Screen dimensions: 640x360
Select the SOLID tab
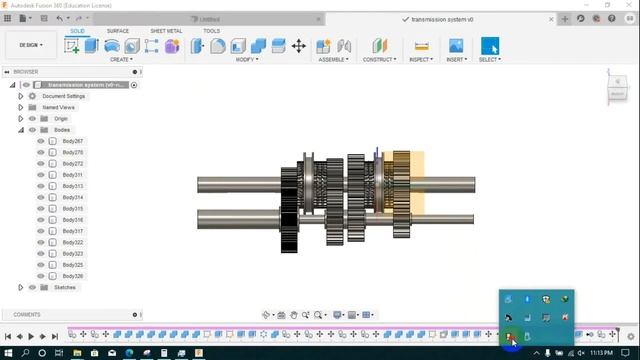click(77, 31)
